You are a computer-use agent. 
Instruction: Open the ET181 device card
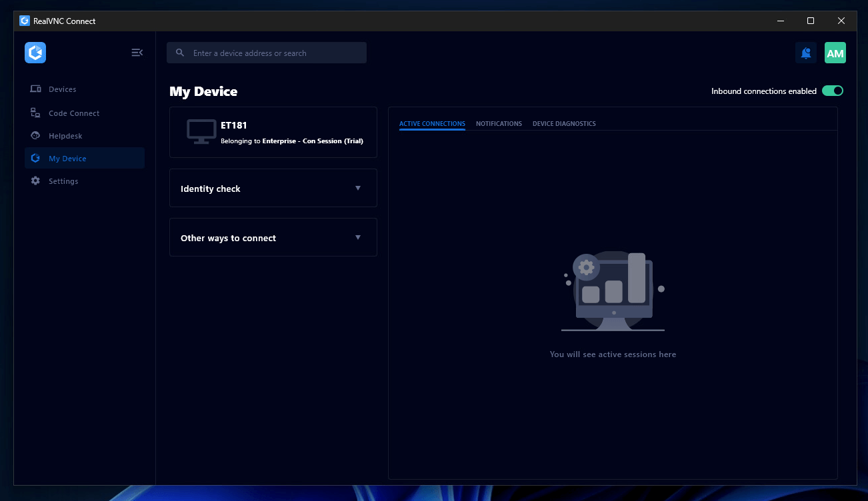273,133
